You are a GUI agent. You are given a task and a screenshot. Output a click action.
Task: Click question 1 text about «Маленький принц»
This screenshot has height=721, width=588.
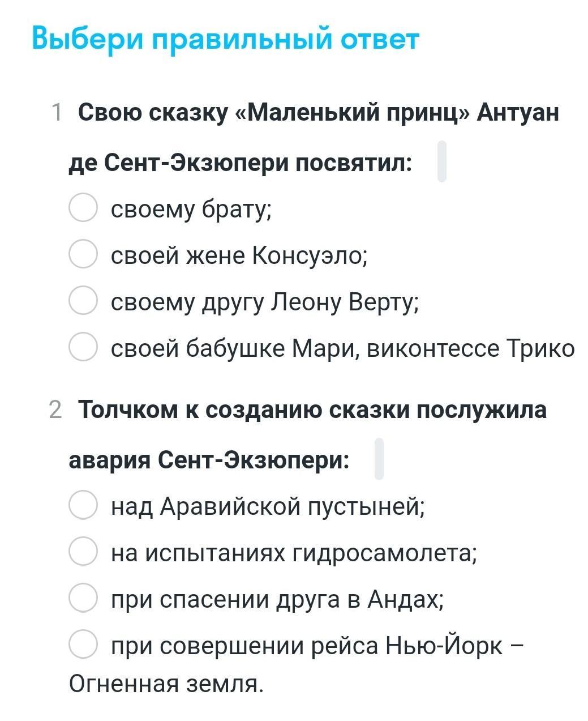(314, 138)
